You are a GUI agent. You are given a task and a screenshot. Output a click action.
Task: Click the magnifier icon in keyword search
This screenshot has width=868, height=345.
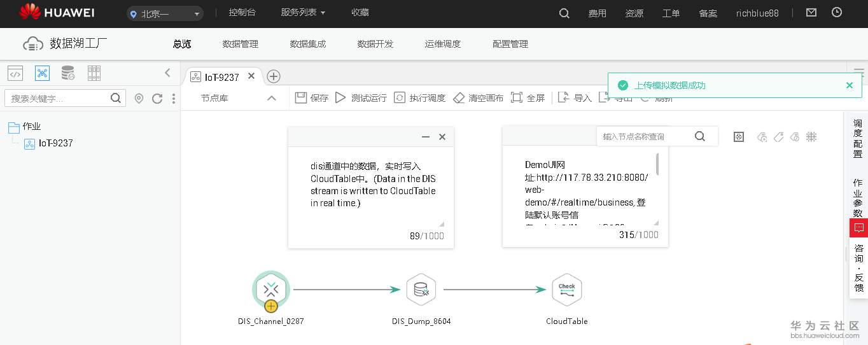(116, 98)
